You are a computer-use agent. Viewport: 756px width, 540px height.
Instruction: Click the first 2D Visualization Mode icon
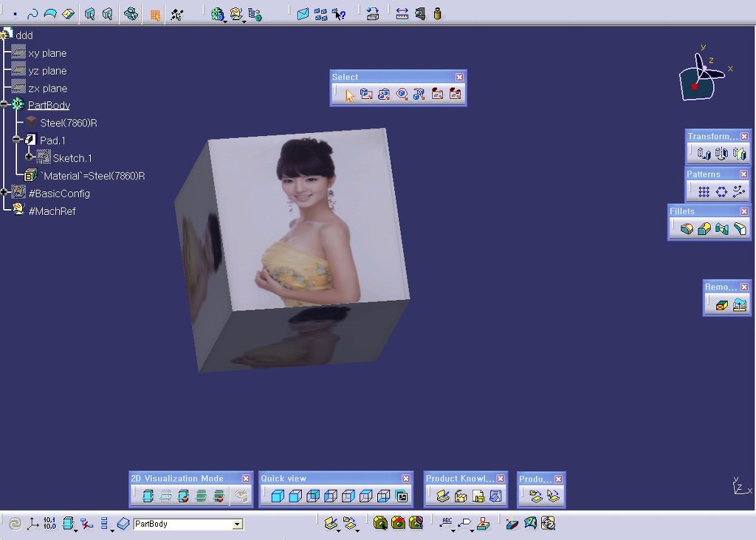(x=148, y=496)
